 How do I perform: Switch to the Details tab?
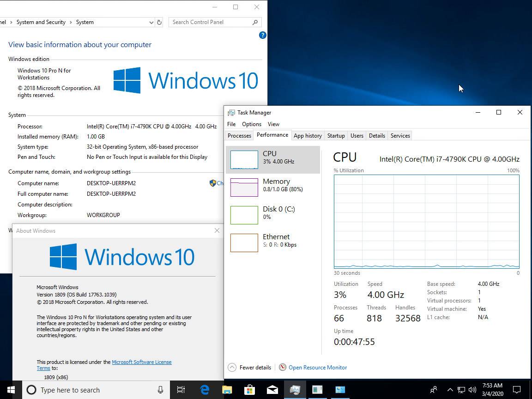click(377, 136)
